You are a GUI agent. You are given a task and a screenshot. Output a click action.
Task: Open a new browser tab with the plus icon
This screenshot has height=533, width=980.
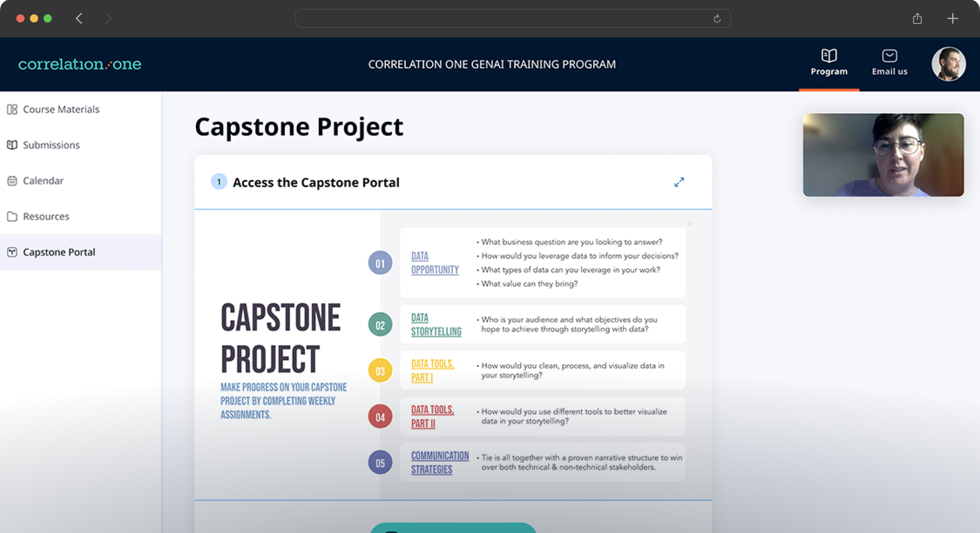pos(953,18)
